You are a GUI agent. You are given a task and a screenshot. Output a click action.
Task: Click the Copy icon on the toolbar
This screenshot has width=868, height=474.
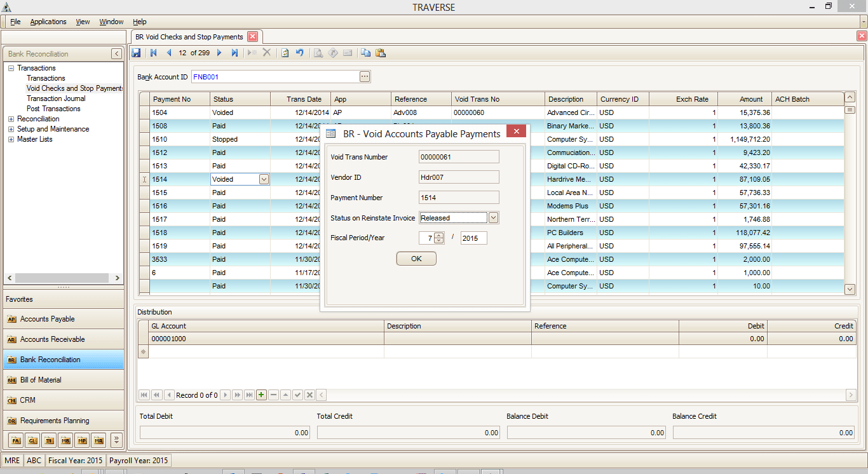[x=365, y=53]
